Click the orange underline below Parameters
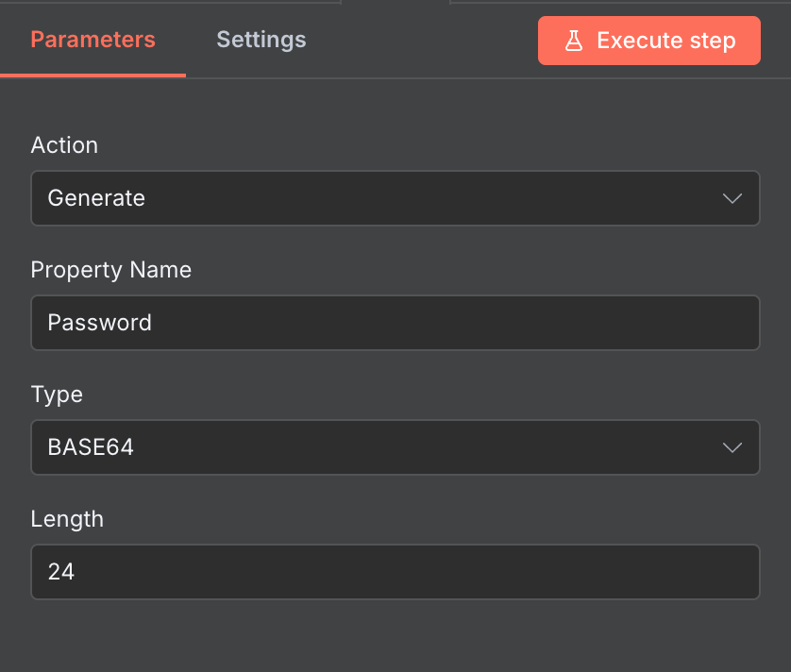The height and width of the screenshot is (672, 791). click(x=92, y=75)
